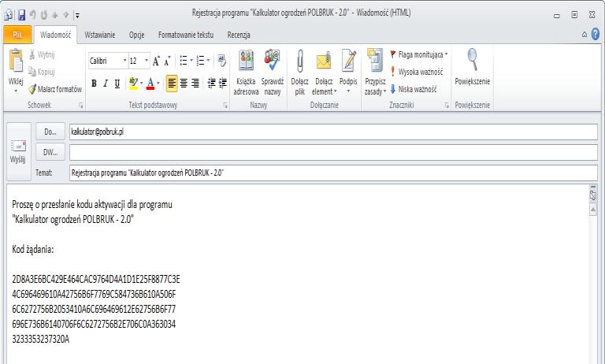
Task: Click the Wklej paste icon
Action: (x=16, y=61)
